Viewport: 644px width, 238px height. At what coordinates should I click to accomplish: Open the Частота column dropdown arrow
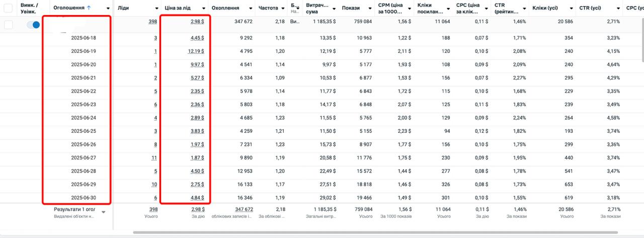click(x=282, y=9)
